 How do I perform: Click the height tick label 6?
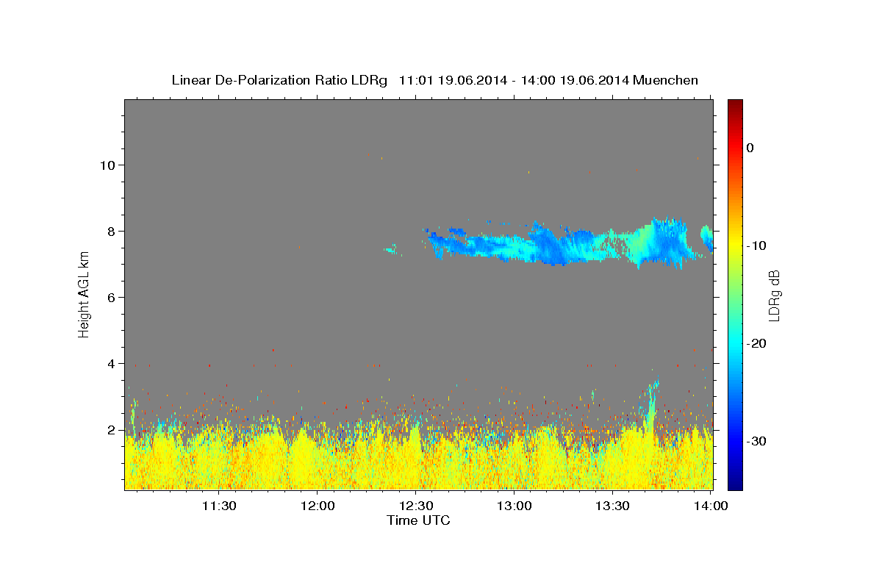[x=112, y=297]
